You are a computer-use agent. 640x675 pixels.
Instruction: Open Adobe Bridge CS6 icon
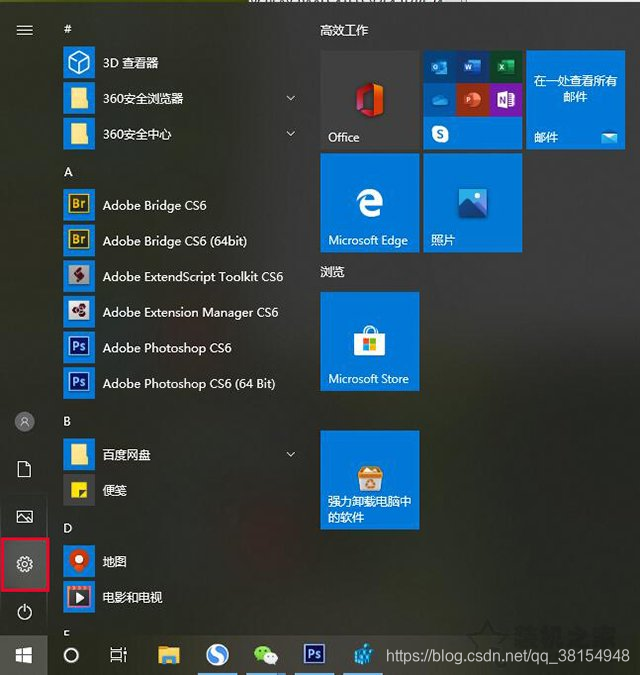(x=79, y=205)
